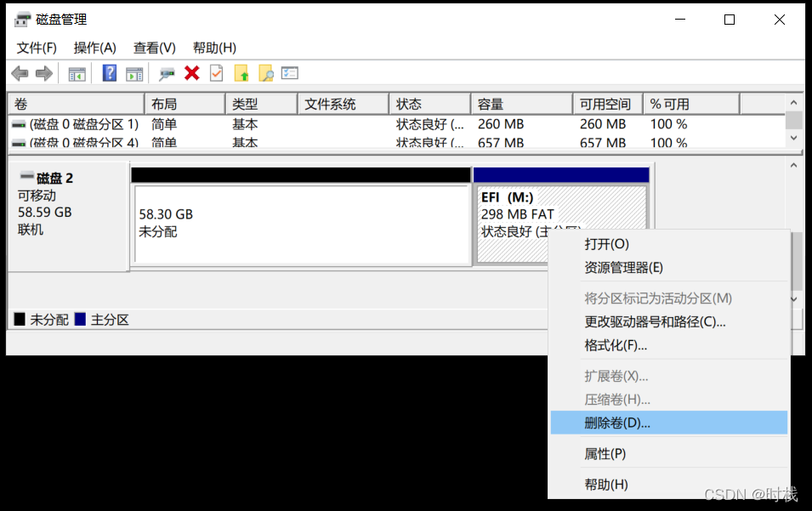This screenshot has width=812, height=511.
Task: Click the properties checkmark page icon
Action: pos(217,73)
